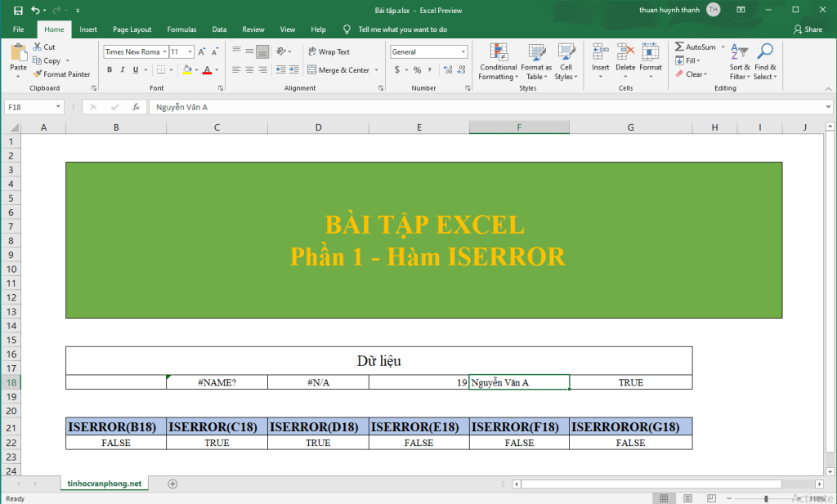The width and height of the screenshot is (837, 504).
Task: Toggle Top Align
Action: coord(236,51)
